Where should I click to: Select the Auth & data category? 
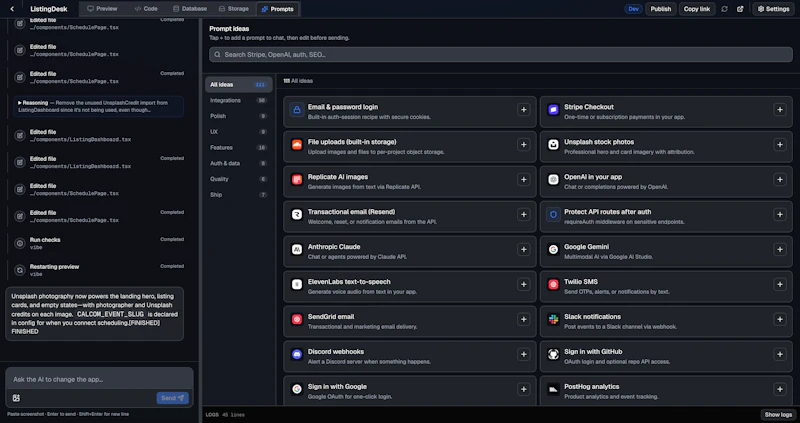(x=238, y=163)
